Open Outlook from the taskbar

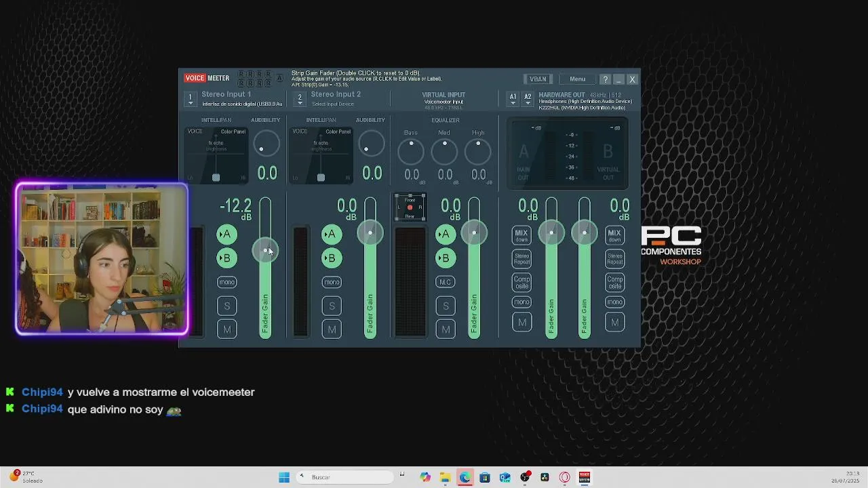pos(505,477)
